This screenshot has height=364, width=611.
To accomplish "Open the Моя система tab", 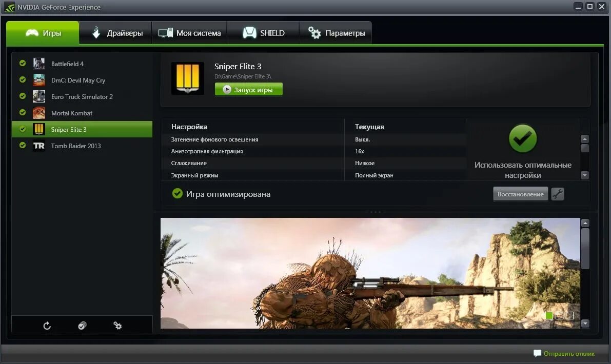I will click(x=189, y=33).
